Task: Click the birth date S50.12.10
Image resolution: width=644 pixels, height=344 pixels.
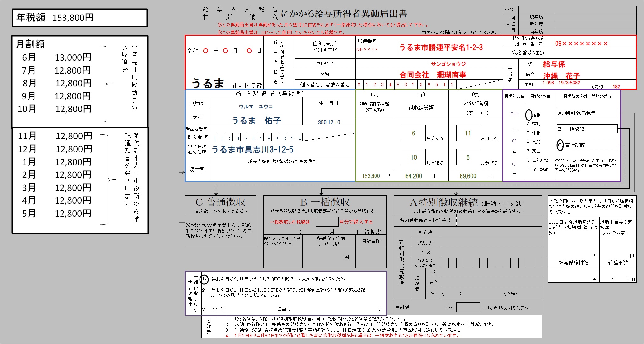Action: (329, 122)
